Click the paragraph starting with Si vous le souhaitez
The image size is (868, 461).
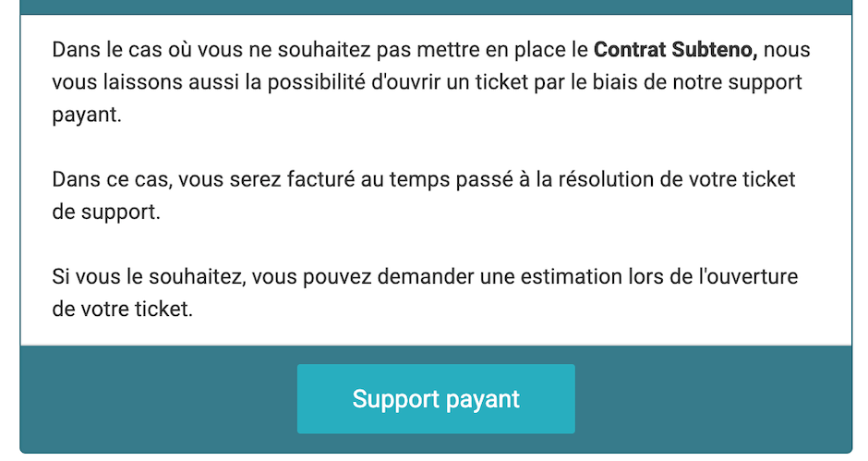point(425,293)
